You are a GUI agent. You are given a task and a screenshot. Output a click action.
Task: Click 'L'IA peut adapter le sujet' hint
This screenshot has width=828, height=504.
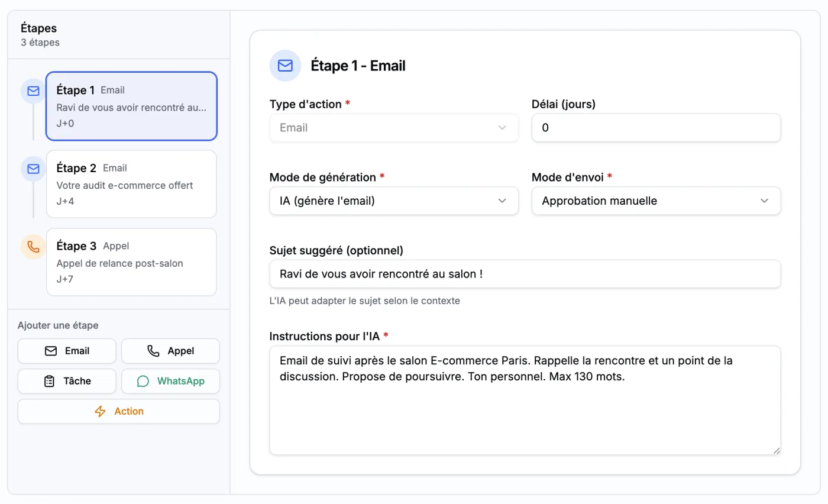tap(365, 301)
